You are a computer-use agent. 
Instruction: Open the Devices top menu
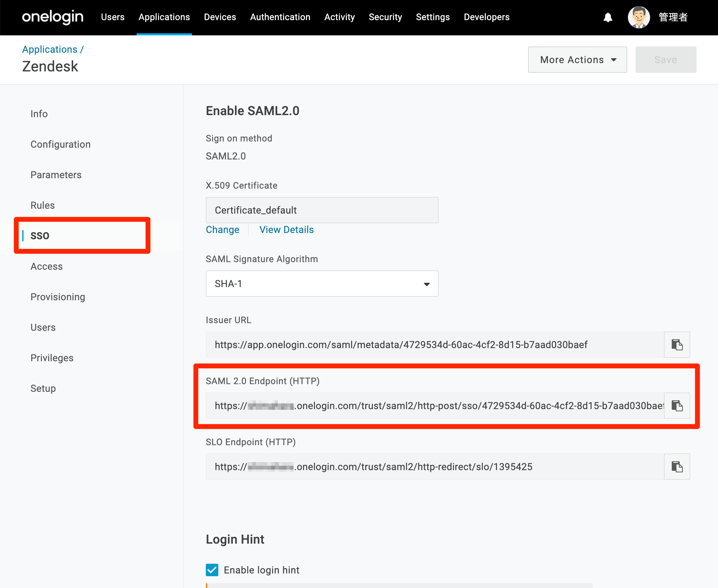click(x=220, y=17)
